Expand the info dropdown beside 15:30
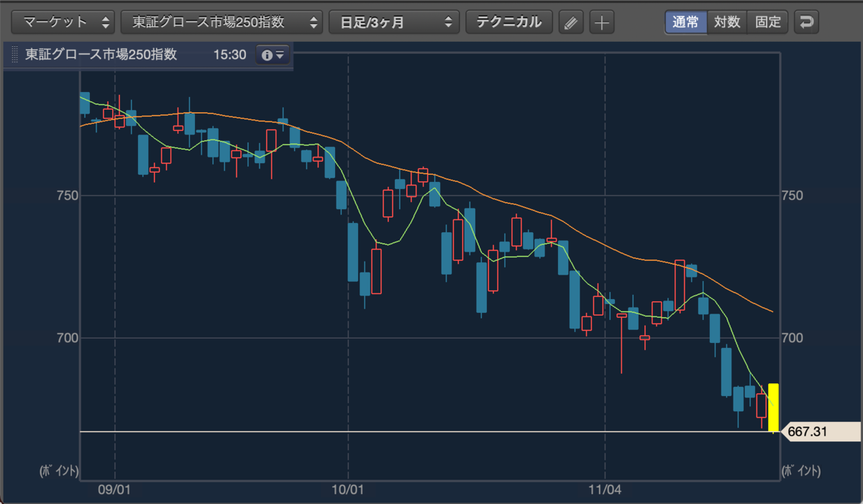The width and height of the screenshot is (863, 504). [273, 55]
